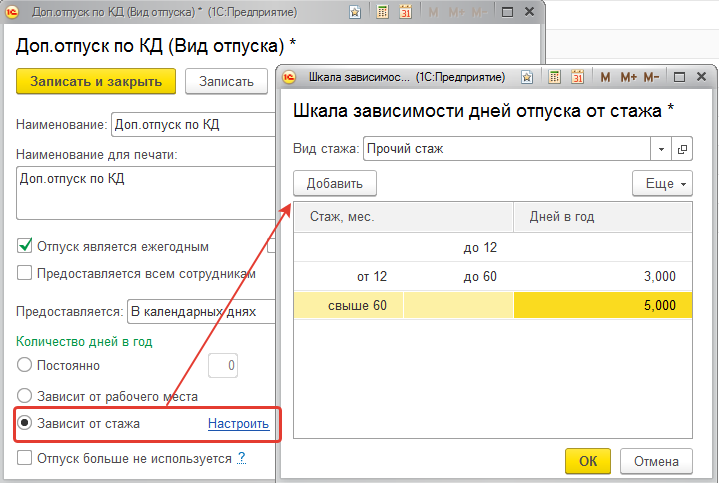
Task: Select the 'Постоянно' radio option
Action: tap(25, 366)
